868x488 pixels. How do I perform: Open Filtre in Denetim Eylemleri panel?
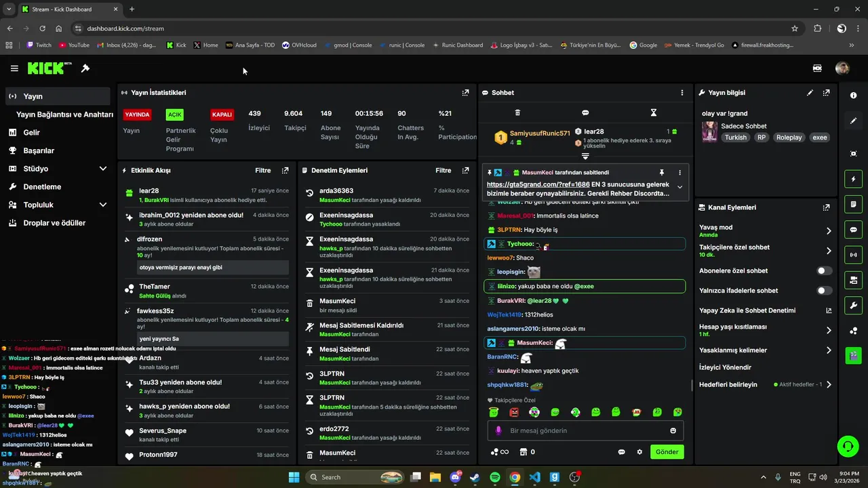[x=443, y=171]
